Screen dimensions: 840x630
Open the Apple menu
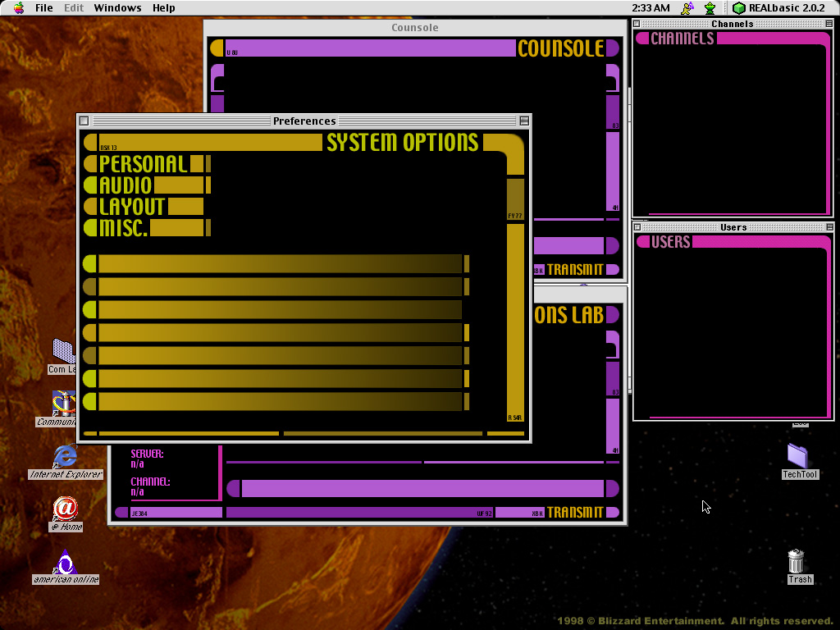pos(19,8)
